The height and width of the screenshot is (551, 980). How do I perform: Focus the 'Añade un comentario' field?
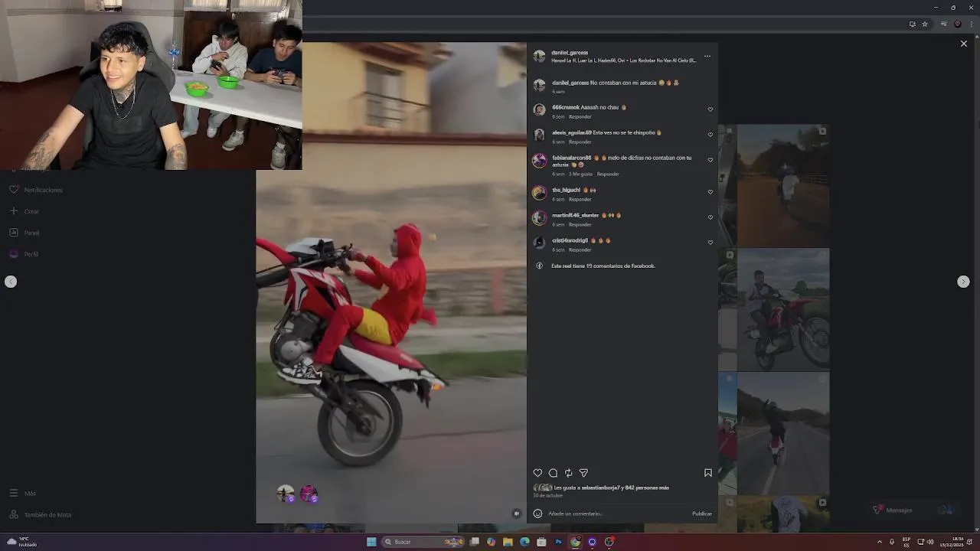coord(616,514)
